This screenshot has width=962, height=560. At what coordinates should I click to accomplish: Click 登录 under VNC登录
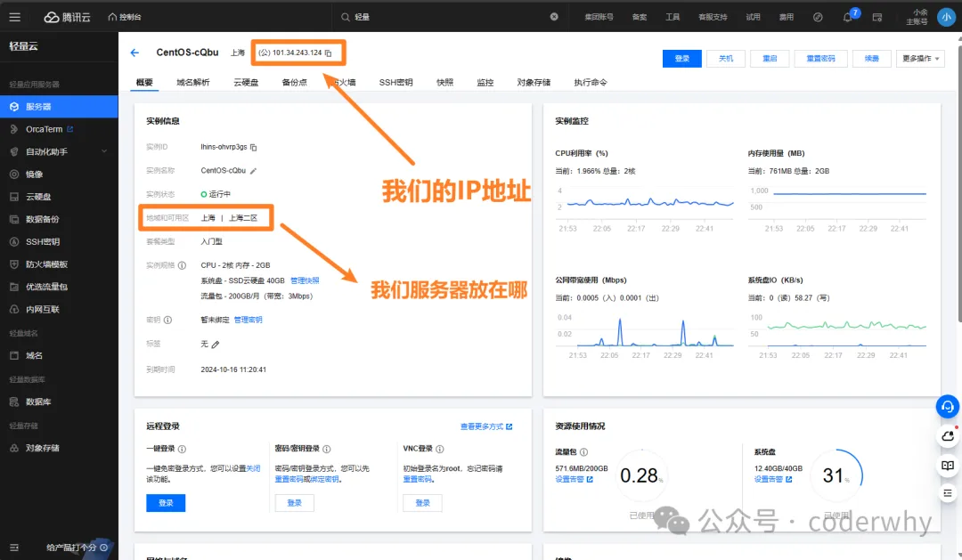[x=423, y=503]
